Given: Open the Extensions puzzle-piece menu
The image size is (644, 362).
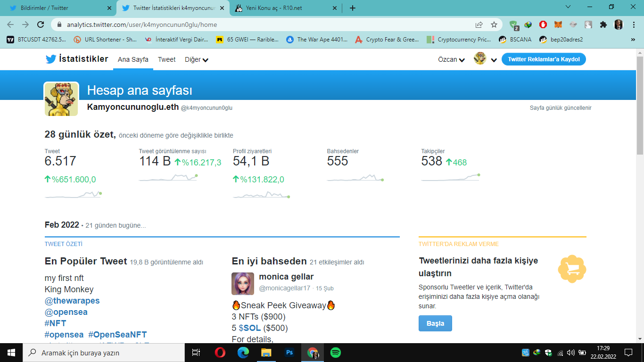Looking at the screenshot, I should click(603, 25).
